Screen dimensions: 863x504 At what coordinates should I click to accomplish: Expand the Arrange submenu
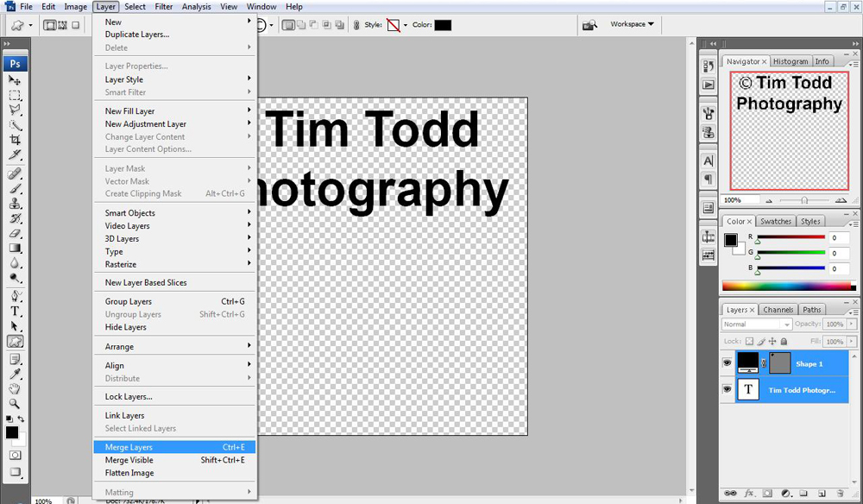(x=174, y=347)
